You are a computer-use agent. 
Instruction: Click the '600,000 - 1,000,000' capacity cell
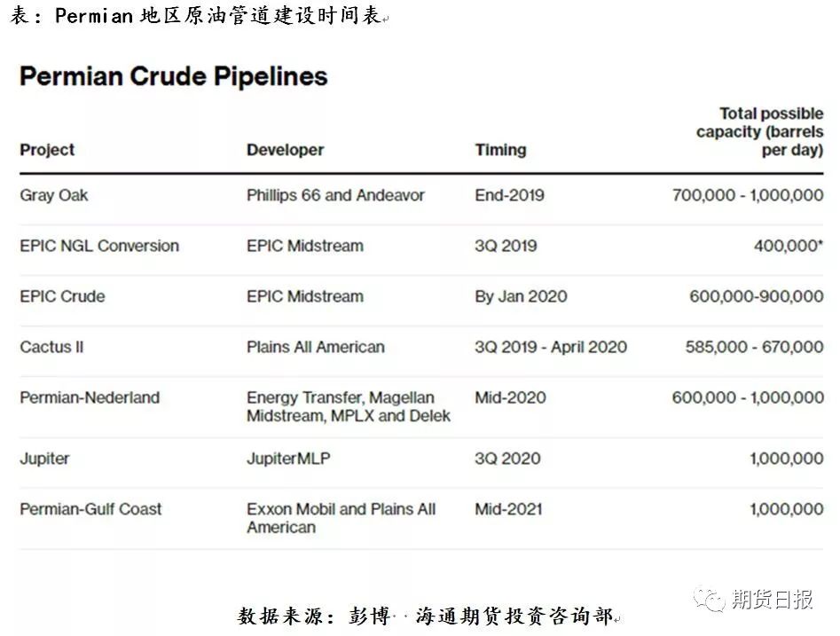click(x=748, y=397)
